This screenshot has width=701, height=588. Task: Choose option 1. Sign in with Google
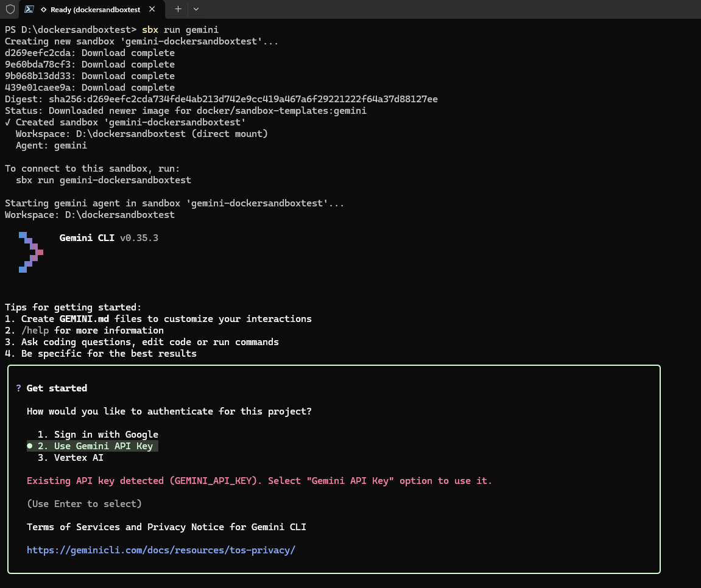click(x=98, y=434)
